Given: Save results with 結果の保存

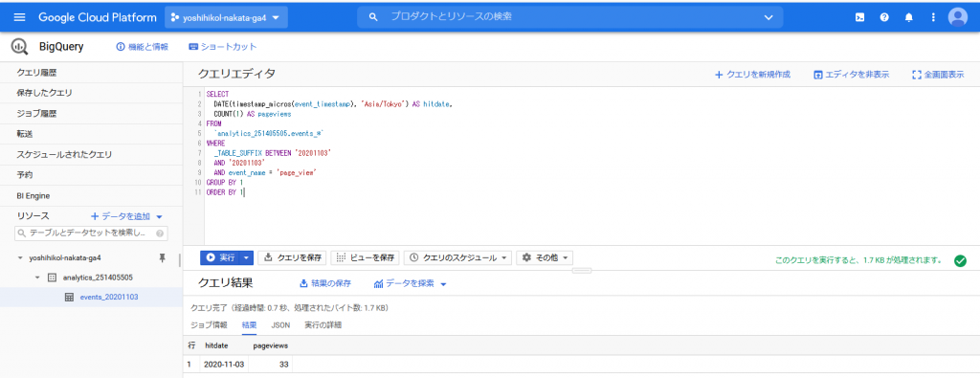Looking at the screenshot, I should click(x=325, y=283).
